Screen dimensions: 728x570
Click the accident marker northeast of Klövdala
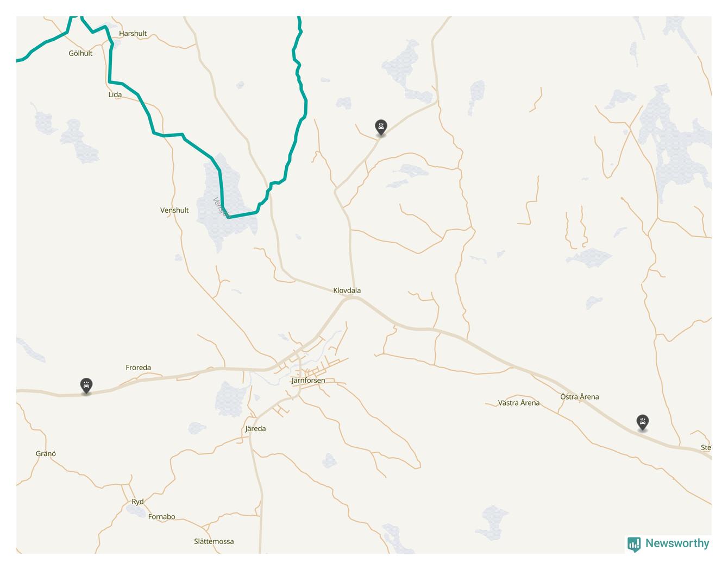[x=381, y=128]
